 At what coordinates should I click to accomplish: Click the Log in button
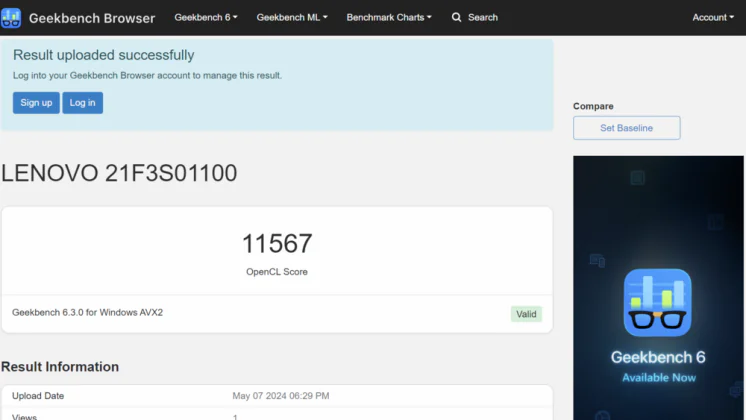[82, 103]
